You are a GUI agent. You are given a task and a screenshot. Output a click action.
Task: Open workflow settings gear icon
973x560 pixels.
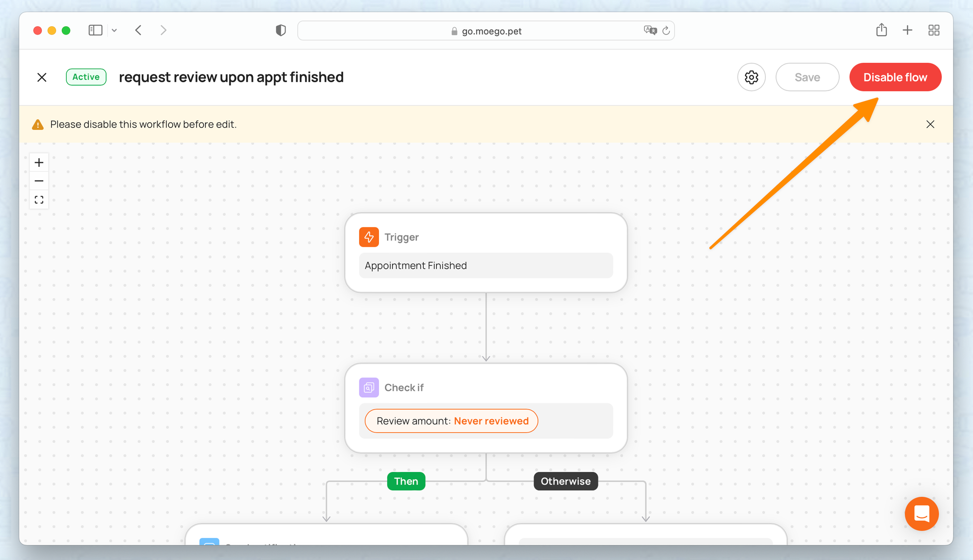pos(751,77)
